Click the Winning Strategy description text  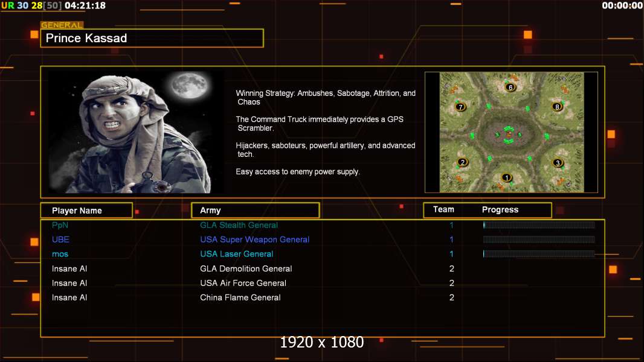point(326,98)
